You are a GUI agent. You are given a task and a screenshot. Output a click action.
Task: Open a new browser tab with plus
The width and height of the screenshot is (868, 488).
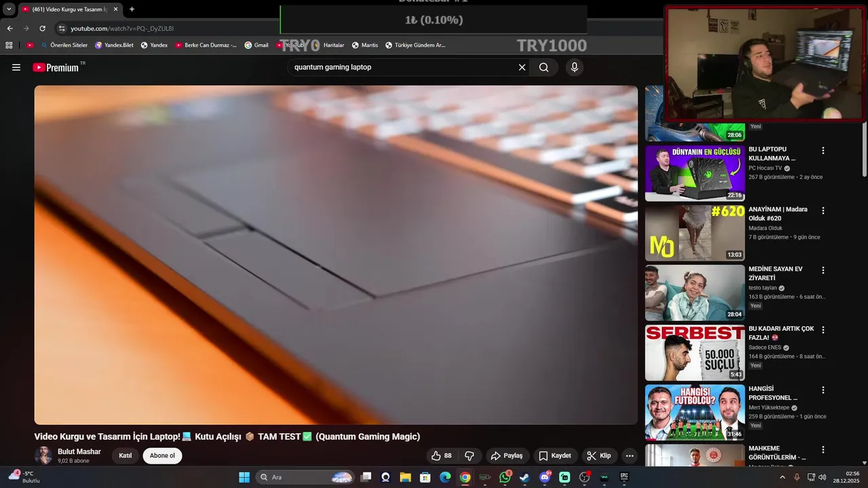[x=132, y=9]
